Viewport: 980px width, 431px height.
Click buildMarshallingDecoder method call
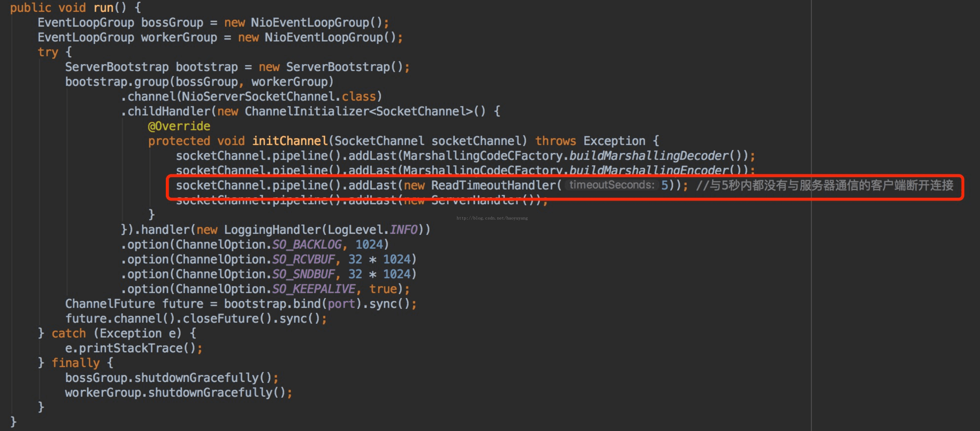tap(648, 156)
